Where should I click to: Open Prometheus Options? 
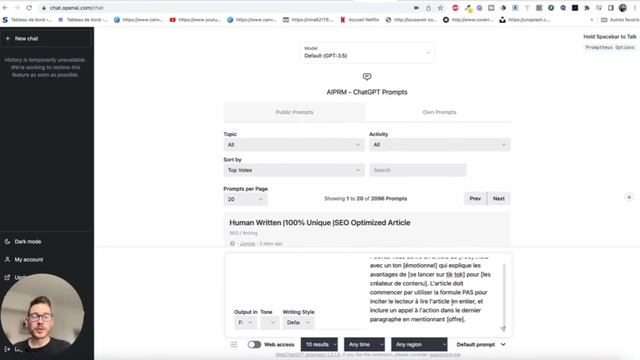pos(610,47)
